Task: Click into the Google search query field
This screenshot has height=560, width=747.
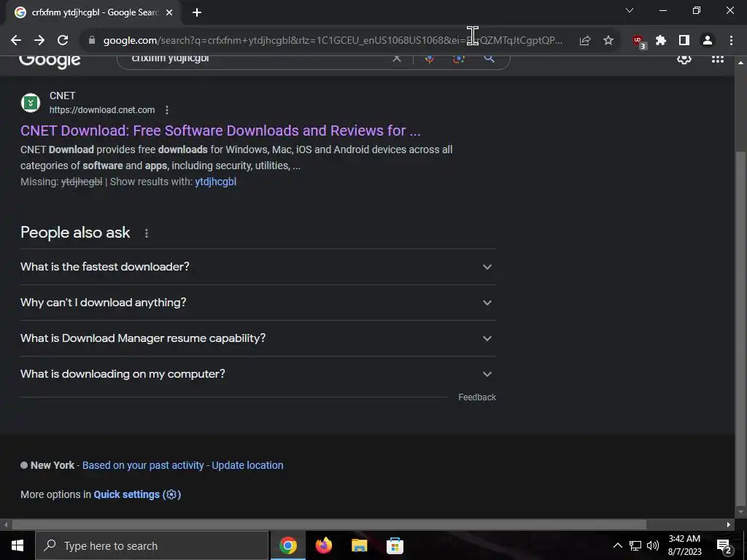Action: pyautogui.click(x=258, y=58)
